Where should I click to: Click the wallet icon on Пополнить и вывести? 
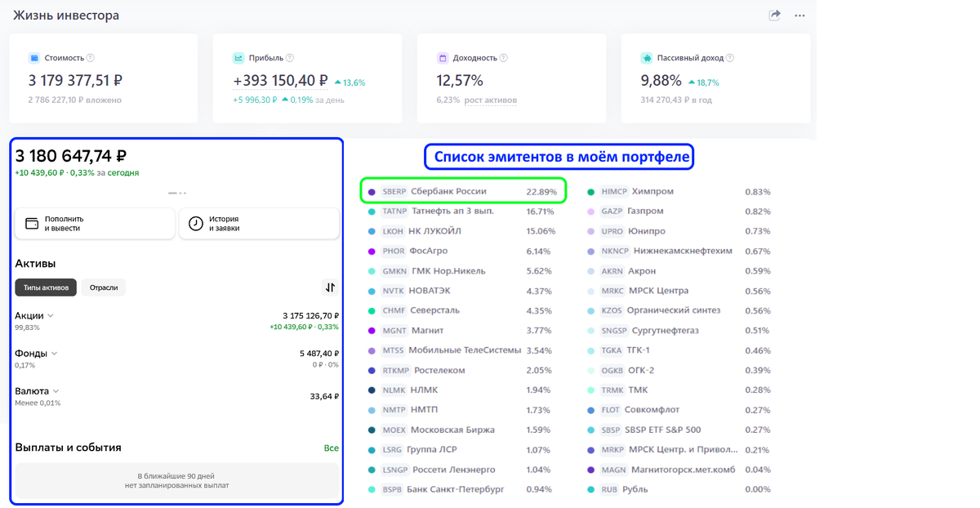click(32, 224)
